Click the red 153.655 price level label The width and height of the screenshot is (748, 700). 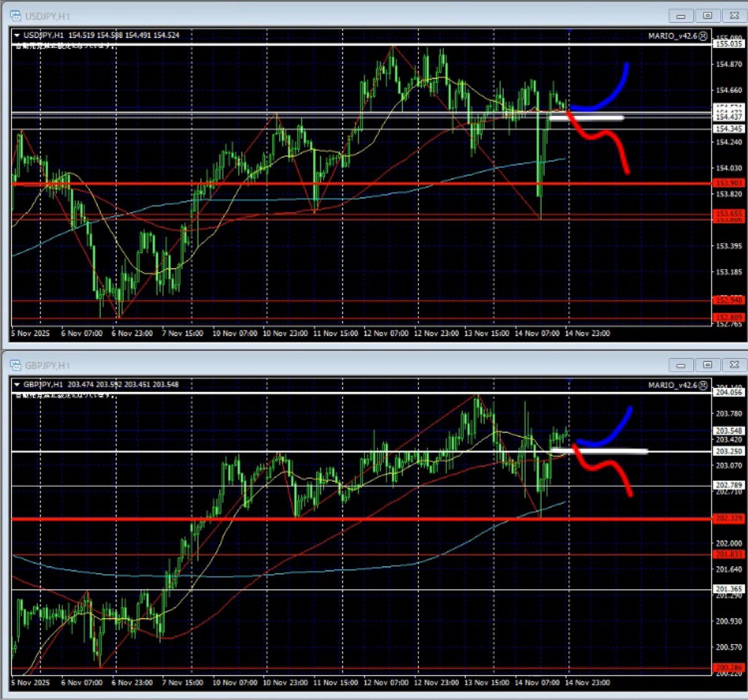coord(728,213)
